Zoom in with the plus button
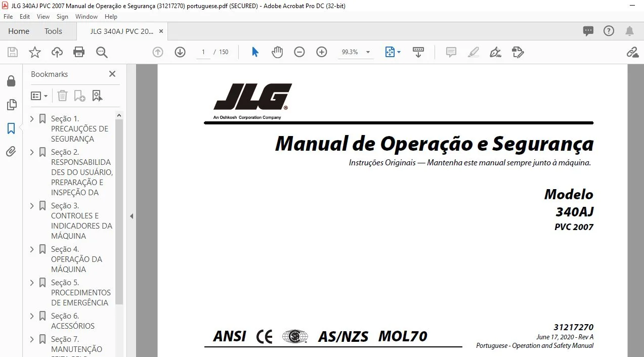Screen dimensions: 644x357 pos(322,52)
